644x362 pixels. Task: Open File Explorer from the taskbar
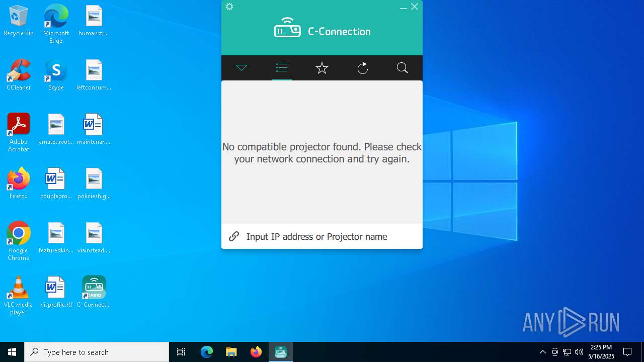[x=231, y=352]
